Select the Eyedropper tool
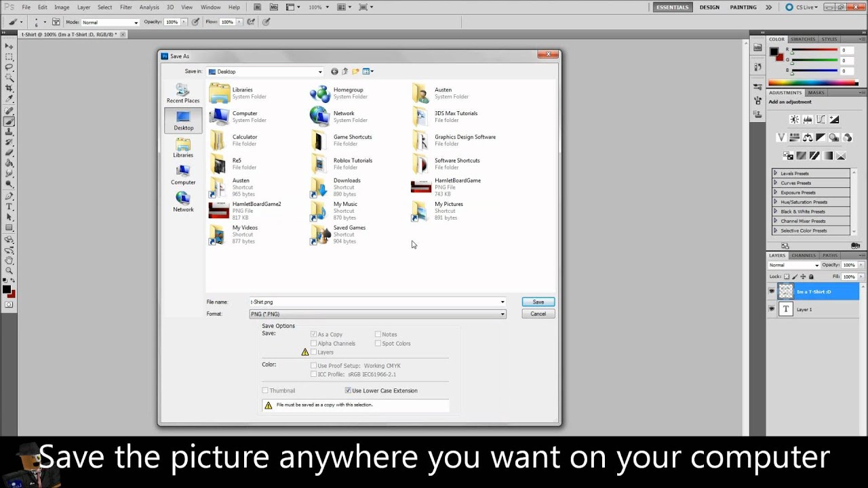868x488 pixels. 9,100
